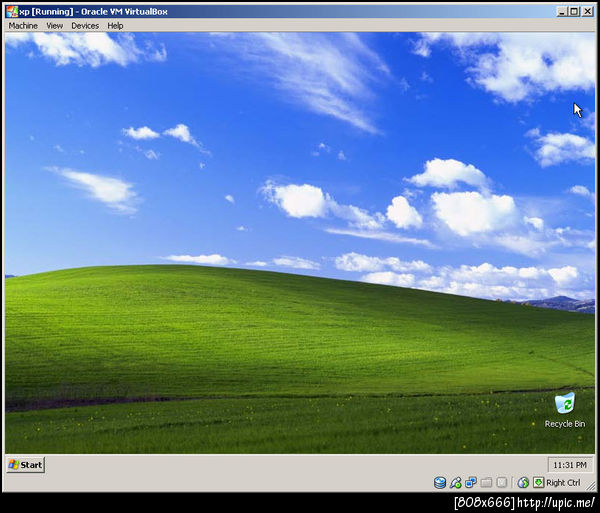Screen dimensions: 600x513
Task: Click the Right Ctrl host key label
Action: pos(563,483)
